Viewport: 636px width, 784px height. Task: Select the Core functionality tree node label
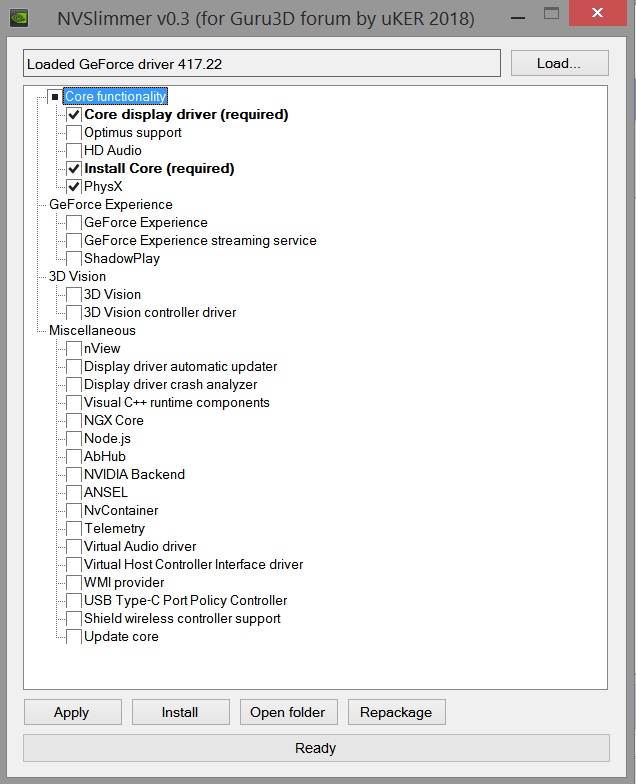coord(116,96)
